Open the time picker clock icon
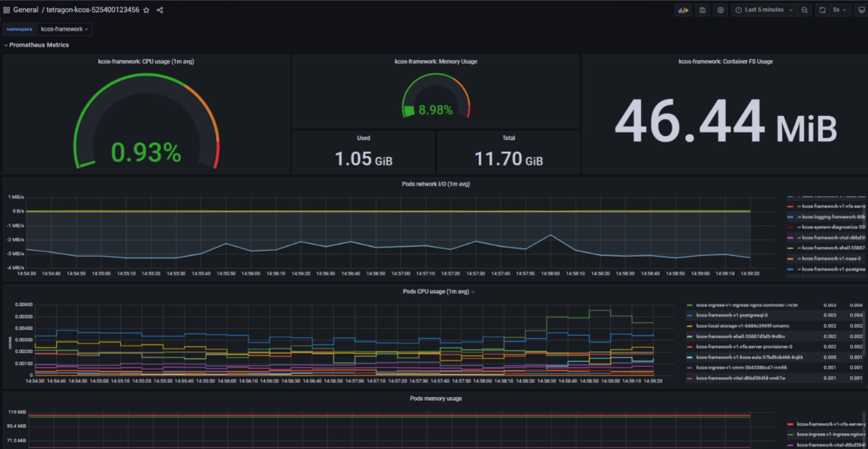 click(738, 10)
